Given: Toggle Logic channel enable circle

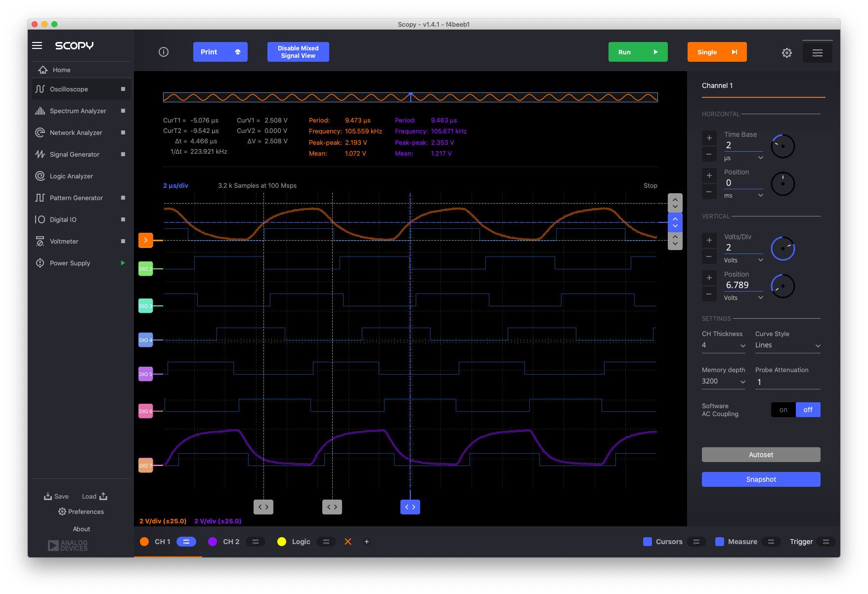Looking at the screenshot, I should click(x=282, y=542).
